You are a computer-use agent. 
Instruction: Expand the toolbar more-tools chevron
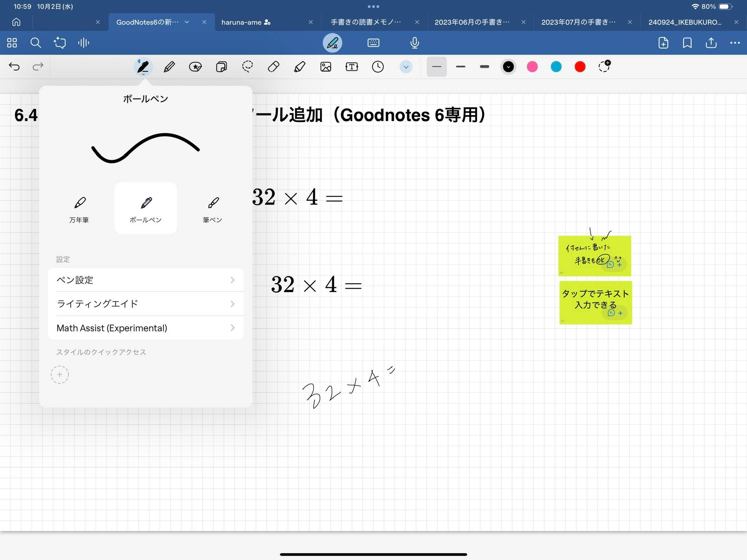pos(406,67)
